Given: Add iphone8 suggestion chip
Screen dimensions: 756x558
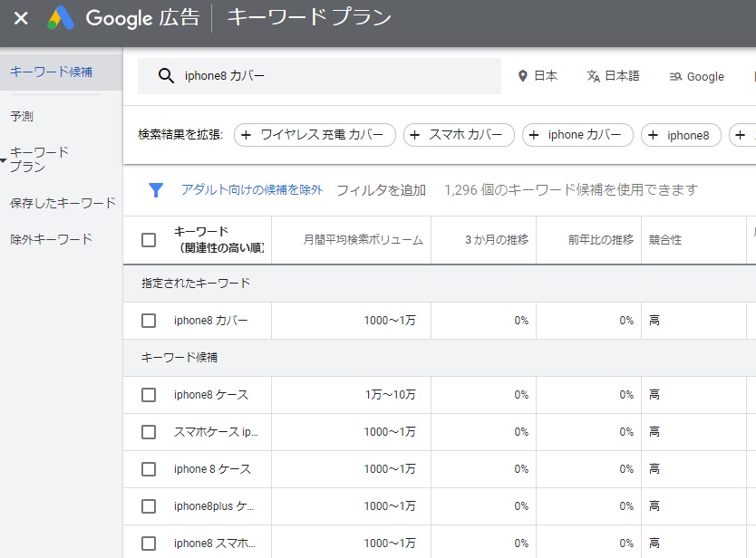Looking at the screenshot, I should click(x=681, y=135).
